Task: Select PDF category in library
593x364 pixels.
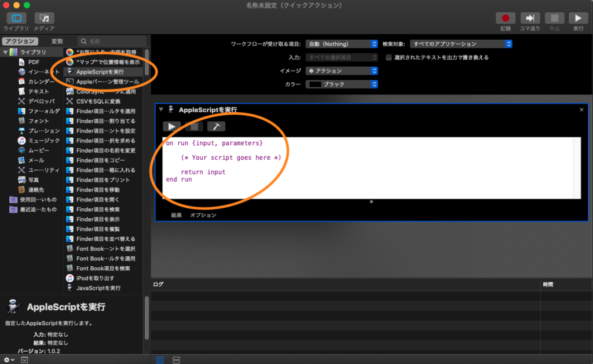Action: pos(34,62)
